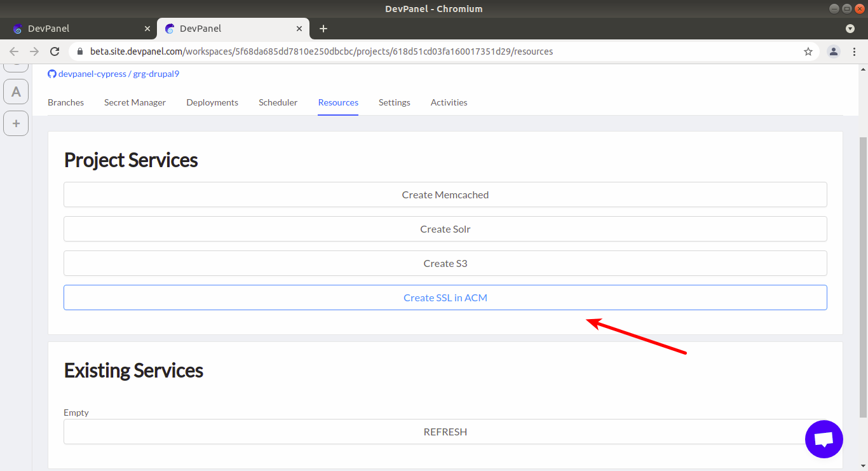Switch to the Deployments tab

click(212, 102)
